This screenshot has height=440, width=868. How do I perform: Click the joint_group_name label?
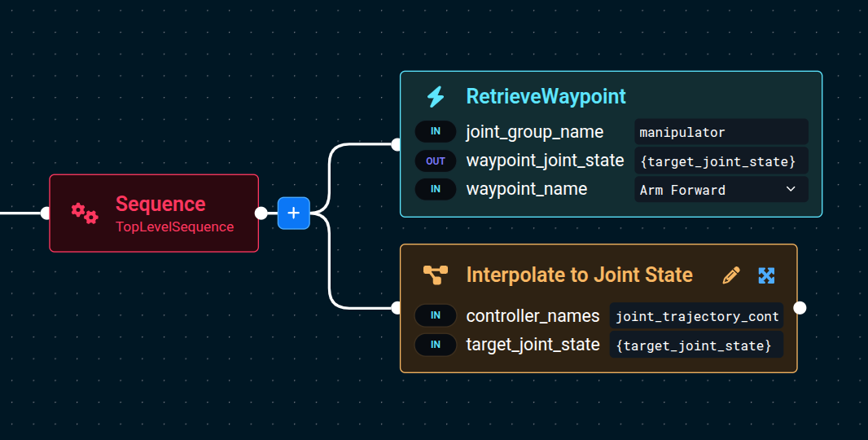point(535,132)
